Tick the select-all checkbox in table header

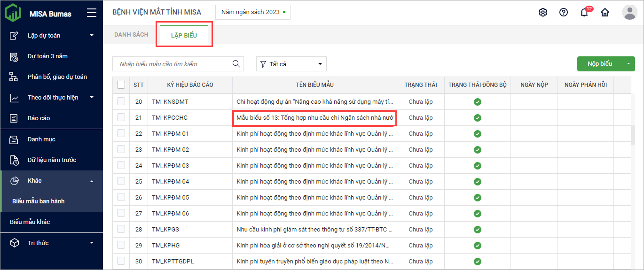[x=121, y=85]
